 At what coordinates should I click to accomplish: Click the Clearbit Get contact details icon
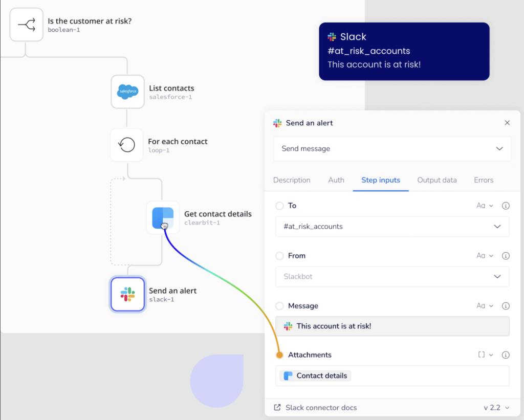pos(163,218)
